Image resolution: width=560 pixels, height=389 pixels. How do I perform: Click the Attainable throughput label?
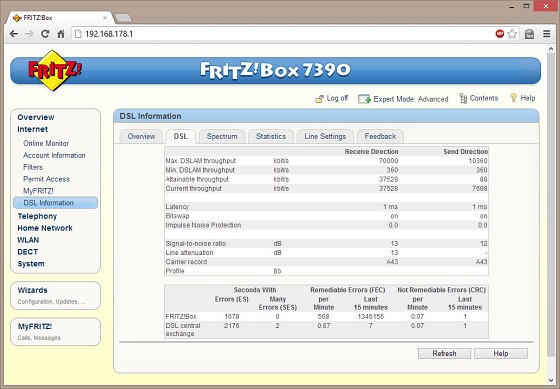[197, 179]
